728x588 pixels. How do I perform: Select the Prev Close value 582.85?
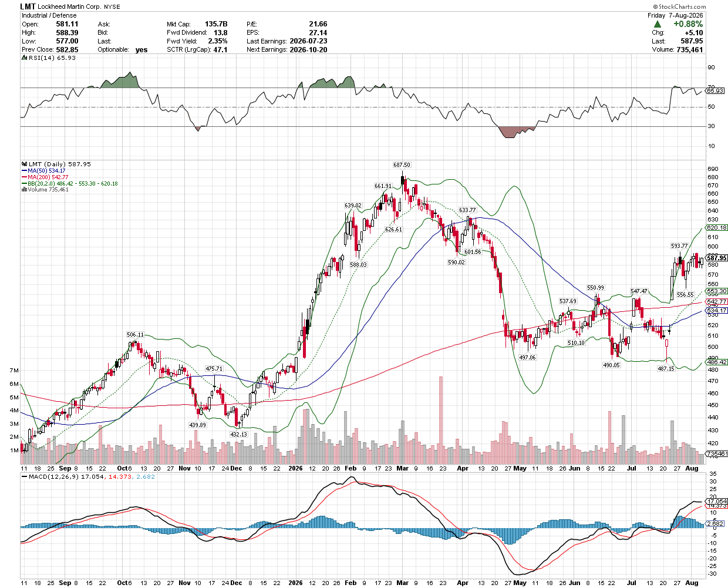click(x=67, y=50)
